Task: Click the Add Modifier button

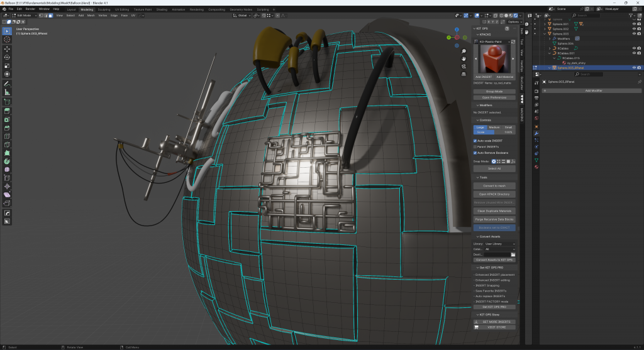Action: [x=592, y=90]
